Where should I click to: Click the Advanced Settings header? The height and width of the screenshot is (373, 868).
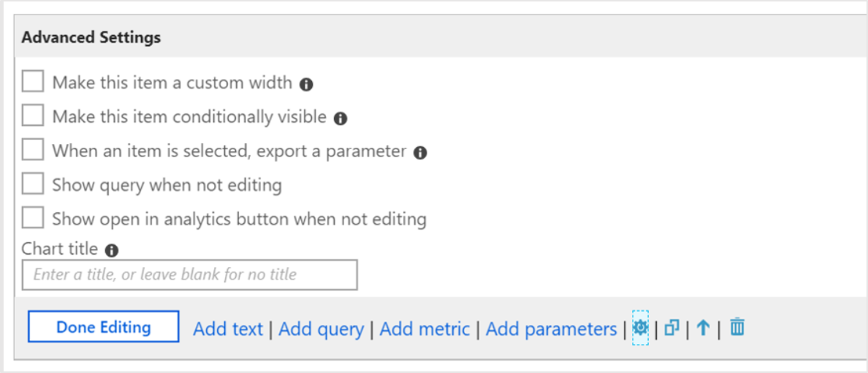click(91, 37)
